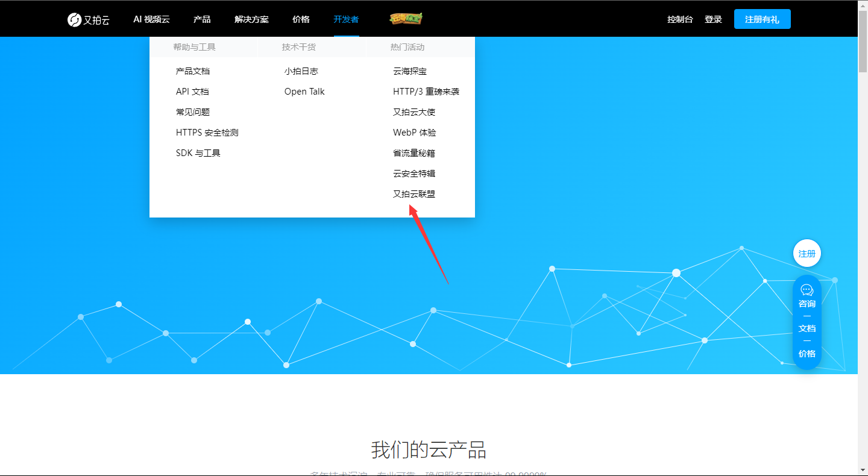Viewport: 868px width, 476px height.
Task: Open the 云嗨探宝 event banner in navbar
Action: point(404,19)
